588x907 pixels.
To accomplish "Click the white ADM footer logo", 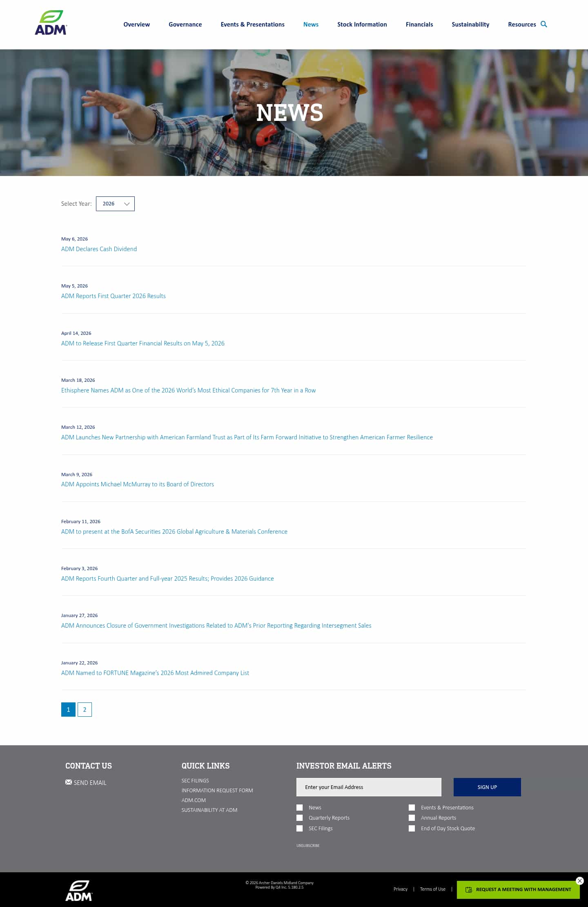I will point(79,890).
